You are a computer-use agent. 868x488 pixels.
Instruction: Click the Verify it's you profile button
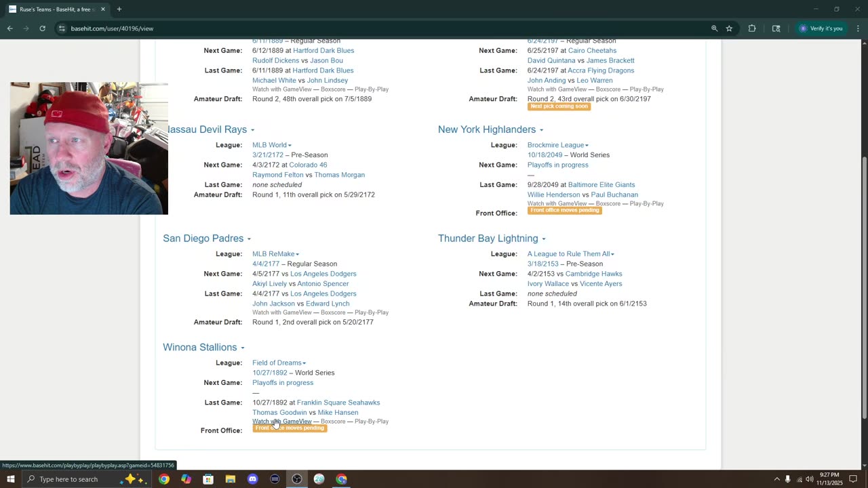coord(821,28)
